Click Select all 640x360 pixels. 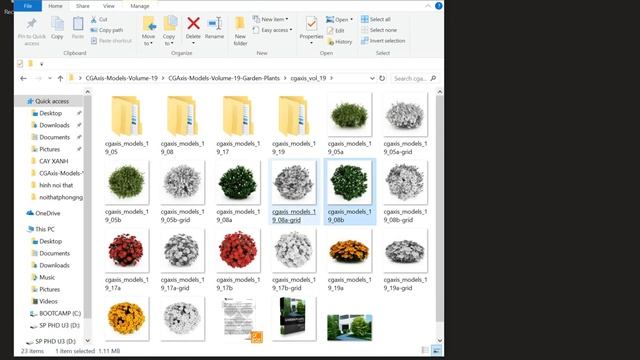coord(376,19)
